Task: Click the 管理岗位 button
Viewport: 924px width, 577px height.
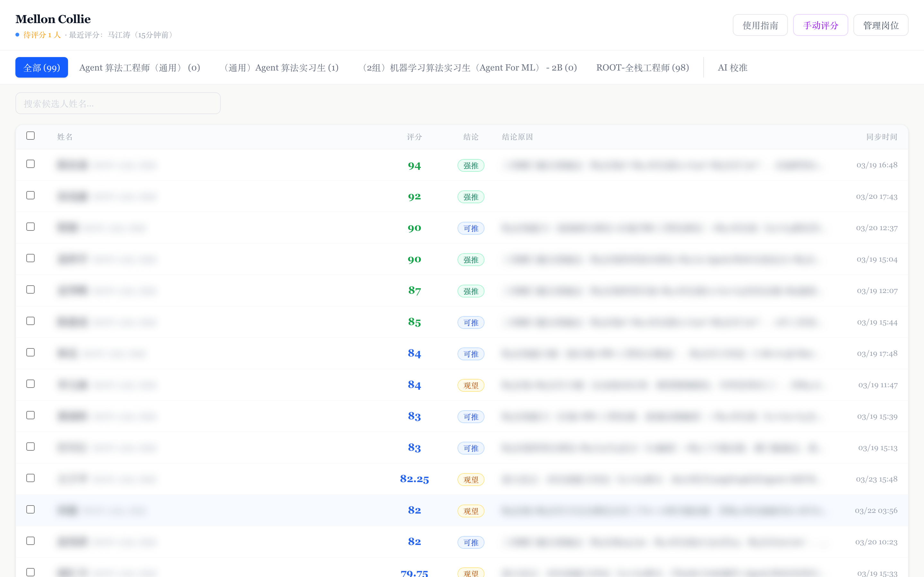Action: (x=880, y=25)
